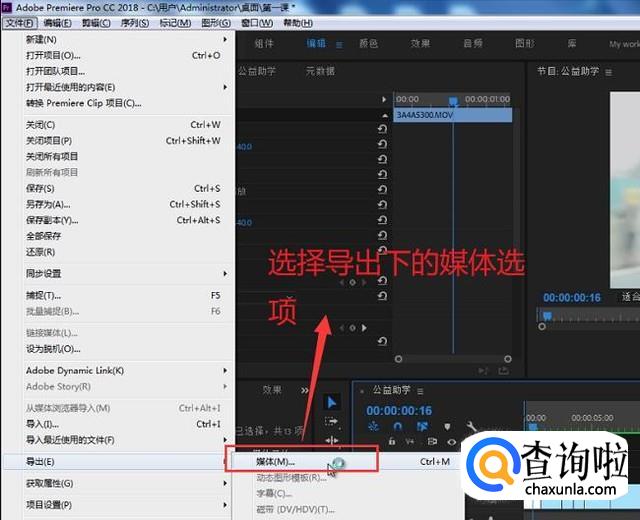Viewport: 640px width, 520px height.
Task: Expand 导入最近使用的文件(F) submenu
Action: 225,440
